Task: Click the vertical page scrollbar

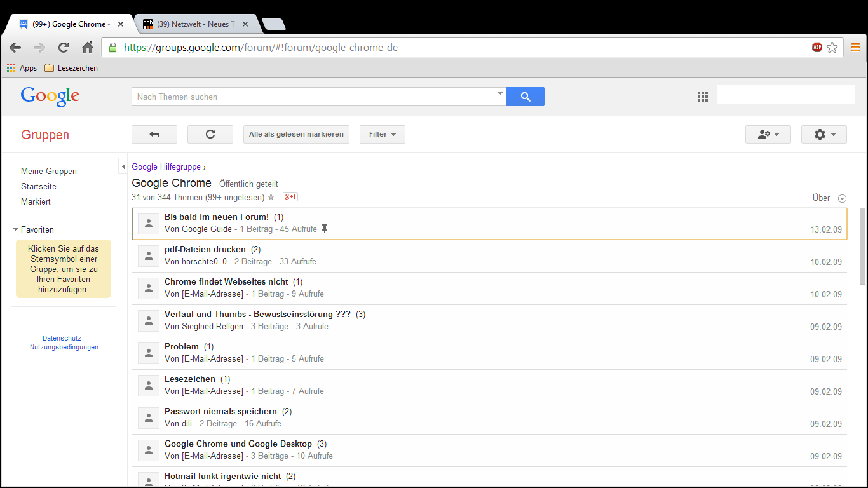Action: click(862, 248)
